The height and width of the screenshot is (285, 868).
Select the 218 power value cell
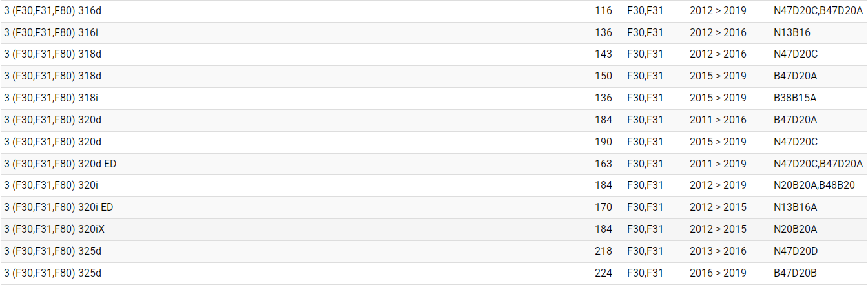(603, 251)
